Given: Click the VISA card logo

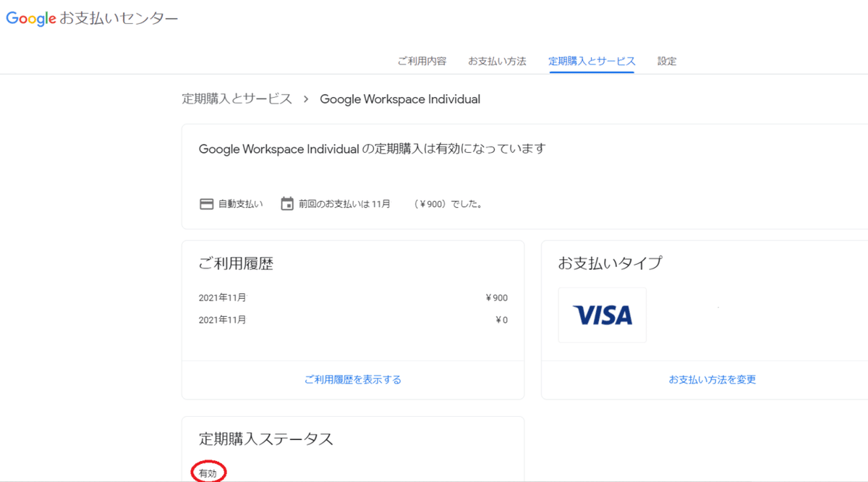Looking at the screenshot, I should [x=602, y=315].
